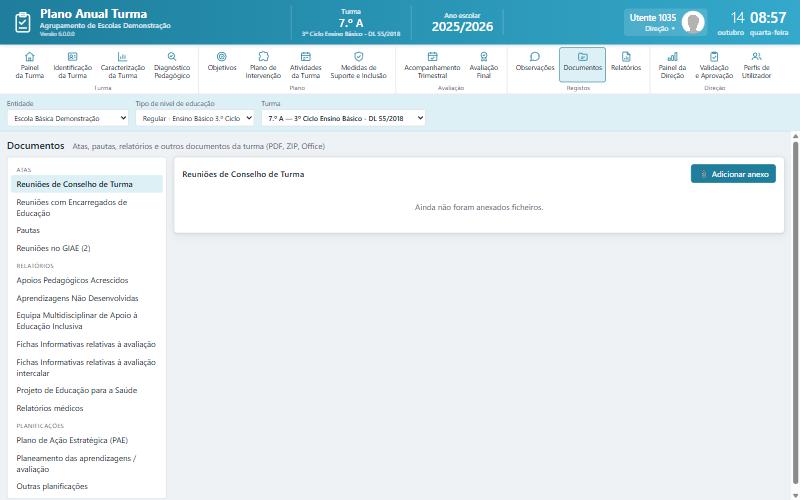Click the page vertical scrollbar
This screenshot has width=800, height=500.
click(795, 311)
